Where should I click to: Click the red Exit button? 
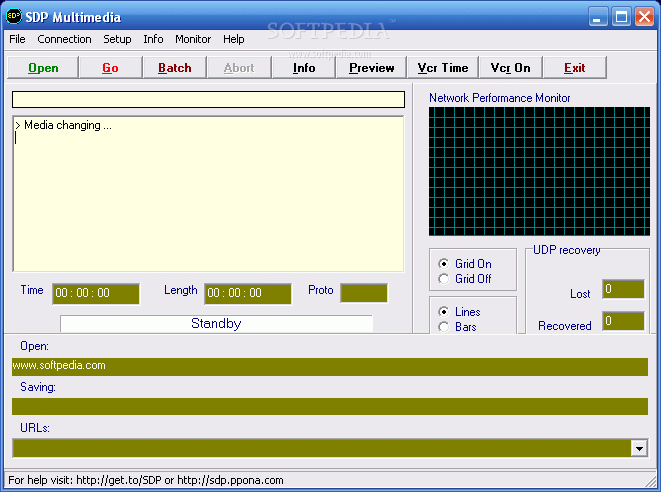pos(575,68)
